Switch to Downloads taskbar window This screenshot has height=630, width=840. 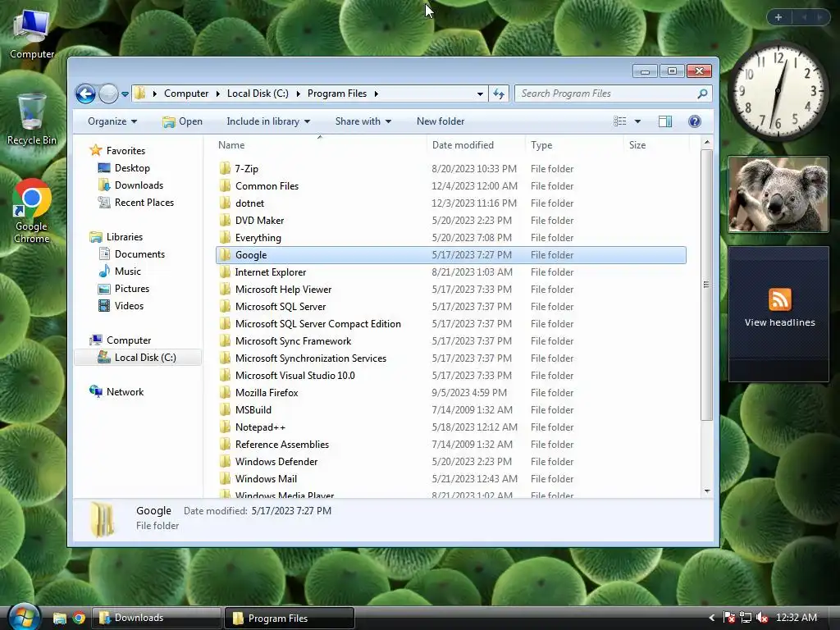157,618
